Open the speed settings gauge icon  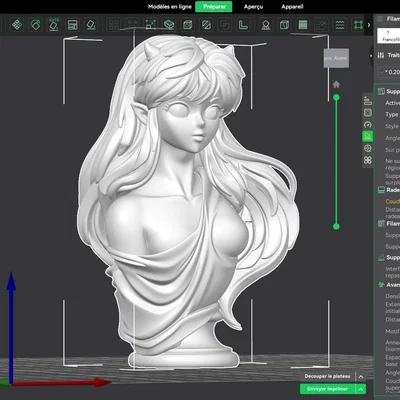tap(368, 125)
